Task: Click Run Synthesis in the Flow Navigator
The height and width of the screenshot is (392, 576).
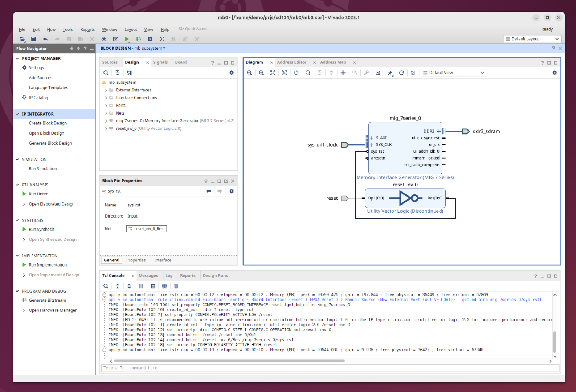Action: click(42, 230)
